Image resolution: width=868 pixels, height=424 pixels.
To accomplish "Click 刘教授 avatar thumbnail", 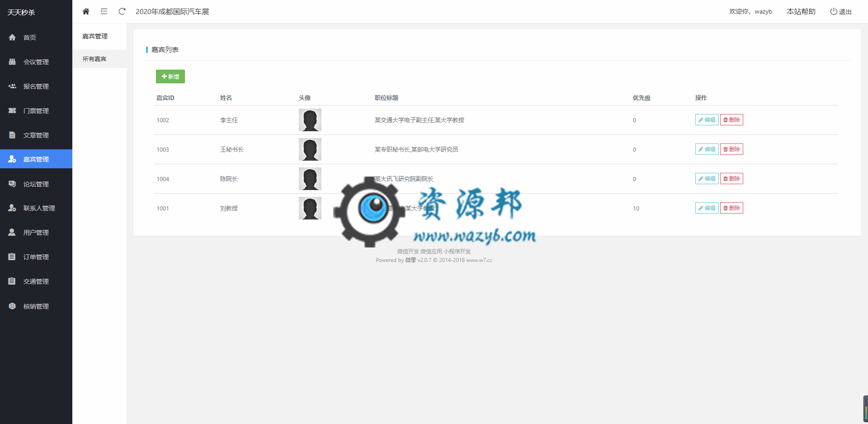I will click(x=310, y=208).
